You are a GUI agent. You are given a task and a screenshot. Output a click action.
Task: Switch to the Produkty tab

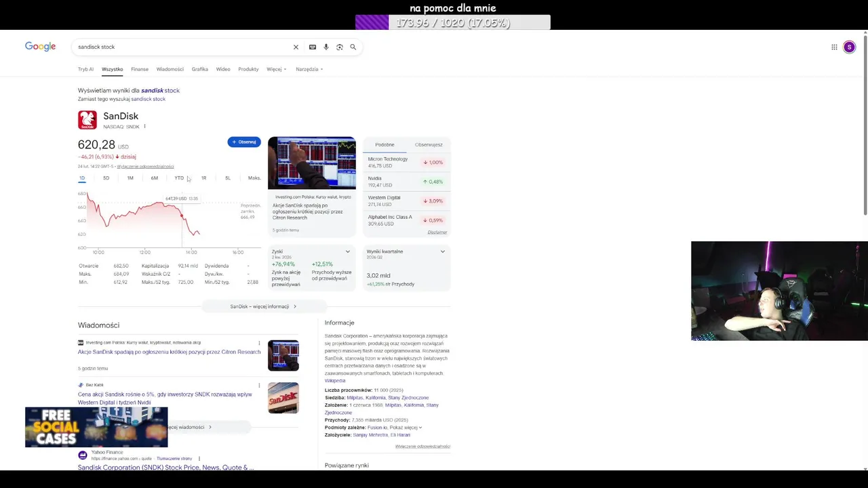[x=248, y=69]
